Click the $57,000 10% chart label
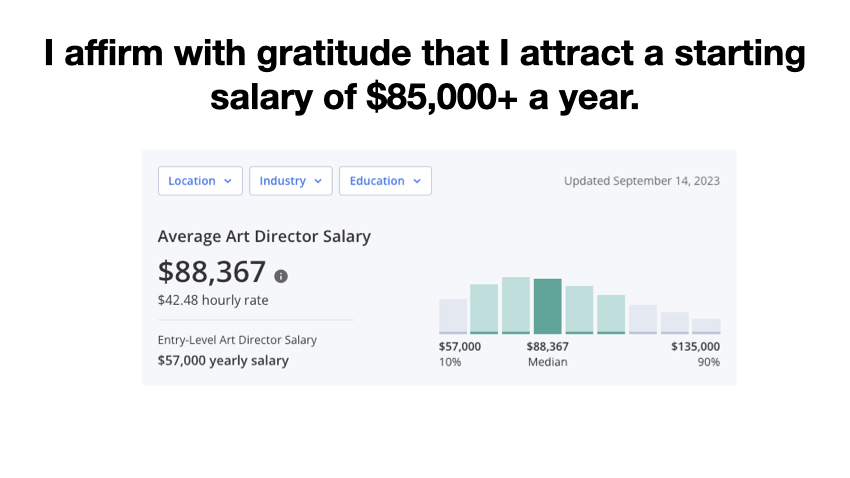The height and width of the screenshot is (478, 850). coord(459,354)
